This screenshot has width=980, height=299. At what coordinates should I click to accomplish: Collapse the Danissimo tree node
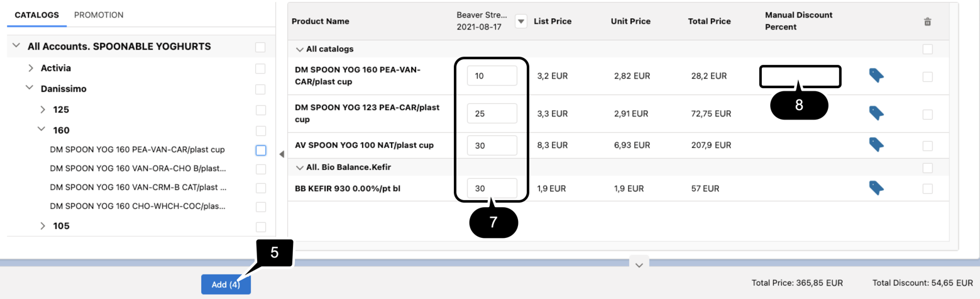[29, 89]
